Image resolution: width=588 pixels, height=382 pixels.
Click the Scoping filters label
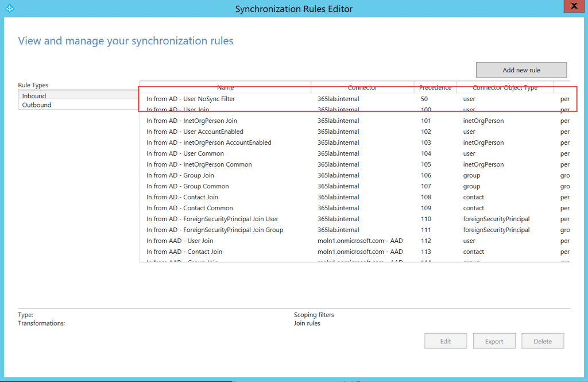(314, 315)
